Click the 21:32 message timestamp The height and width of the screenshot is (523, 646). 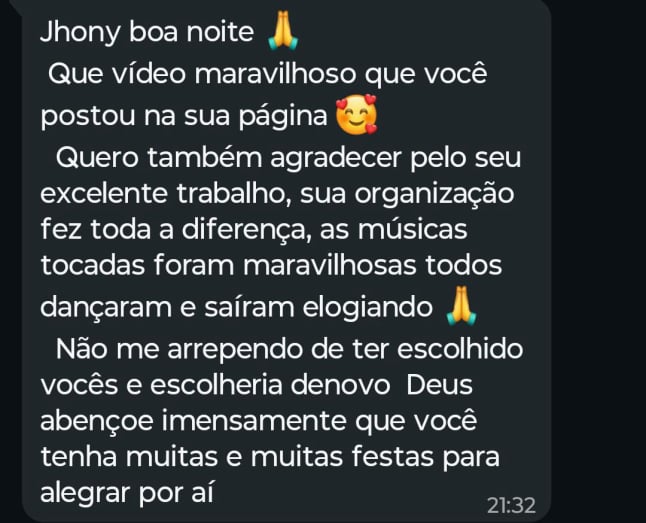click(x=511, y=505)
